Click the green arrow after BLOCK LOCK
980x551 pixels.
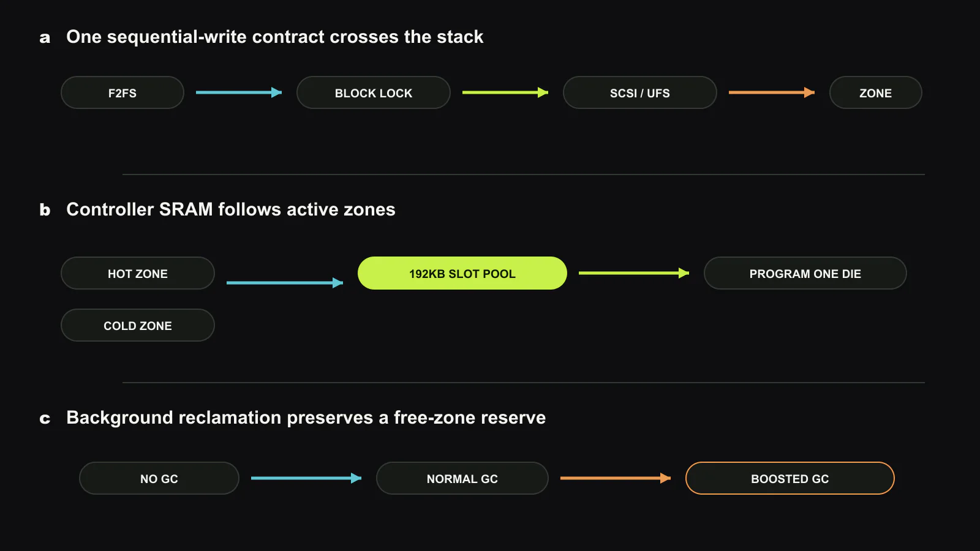(x=505, y=92)
